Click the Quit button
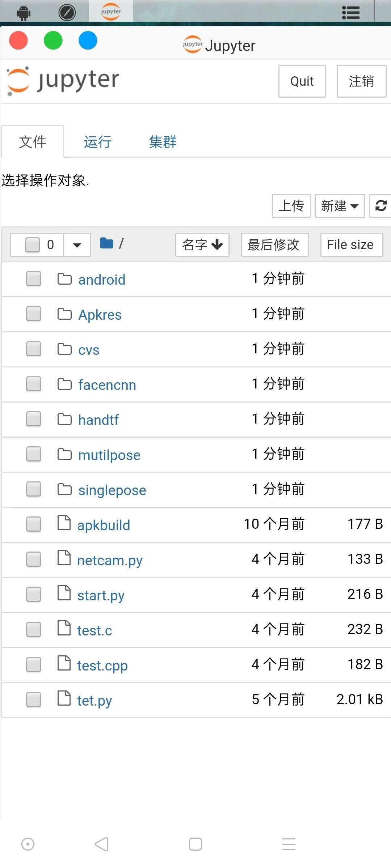This screenshot has height=868, width=391. (302, 81)
